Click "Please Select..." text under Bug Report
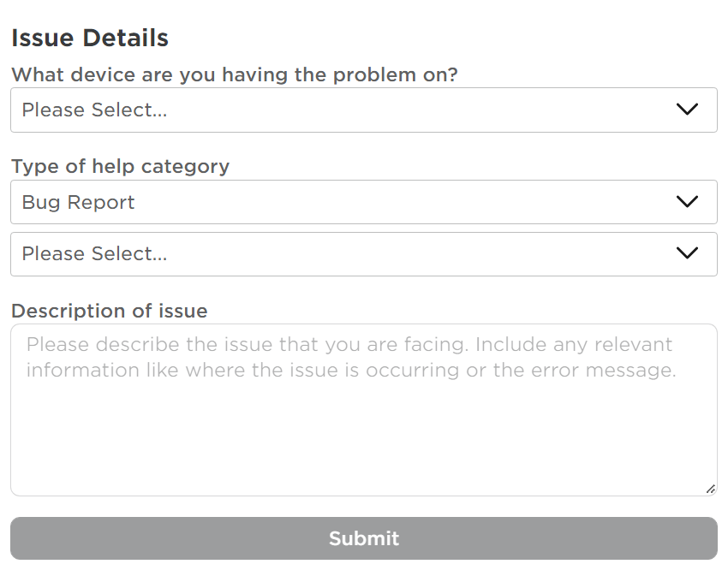Viewport: 728px width, 570px height. [x=94, y=254]
